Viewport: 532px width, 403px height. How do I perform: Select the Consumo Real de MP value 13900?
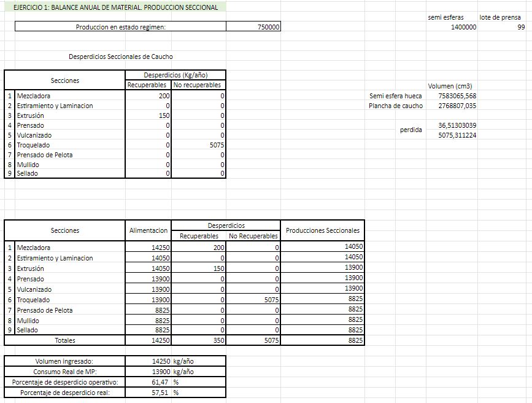148,372
